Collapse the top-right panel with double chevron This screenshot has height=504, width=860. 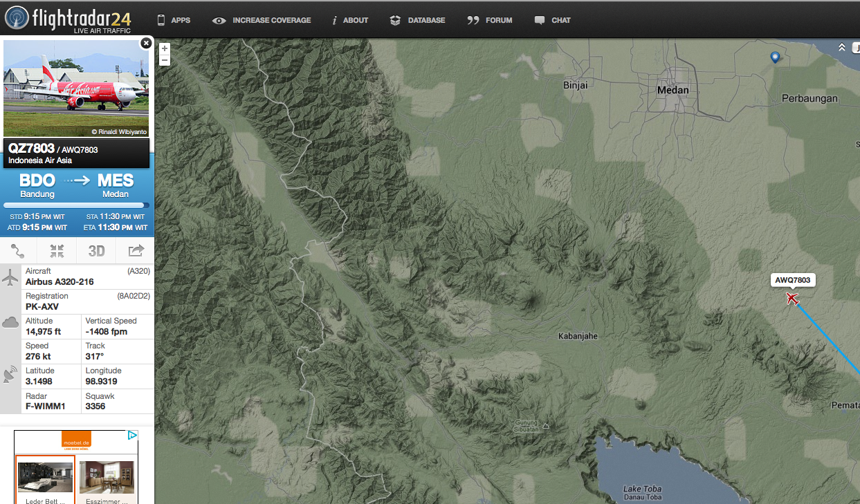coord(842,48)
